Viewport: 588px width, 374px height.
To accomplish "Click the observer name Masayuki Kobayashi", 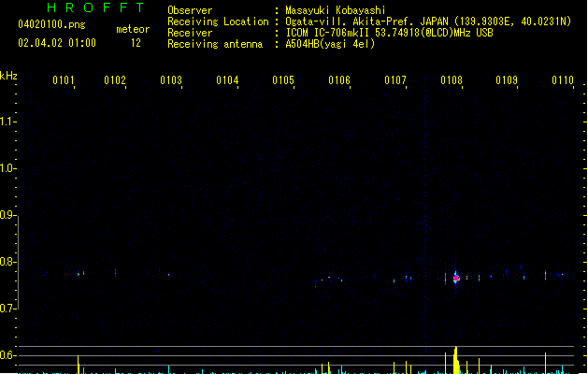I will 336,10.
